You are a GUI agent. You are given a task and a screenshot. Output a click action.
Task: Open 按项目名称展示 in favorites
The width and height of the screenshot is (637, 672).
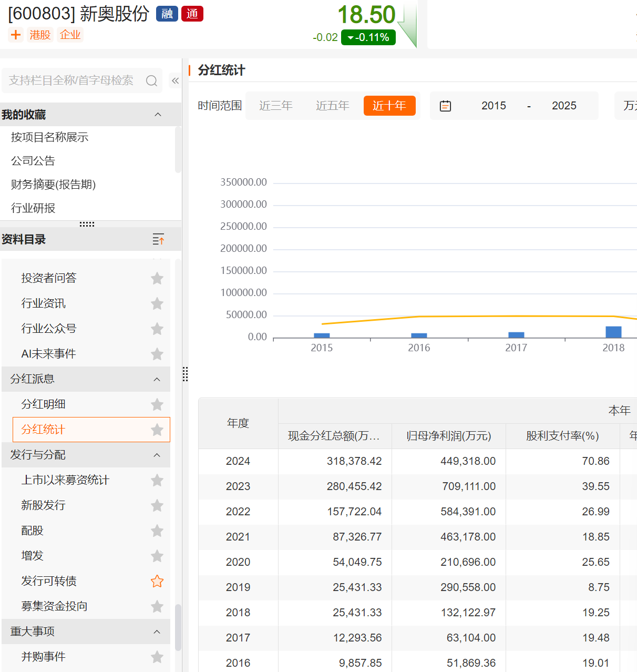tap(50, 137)
